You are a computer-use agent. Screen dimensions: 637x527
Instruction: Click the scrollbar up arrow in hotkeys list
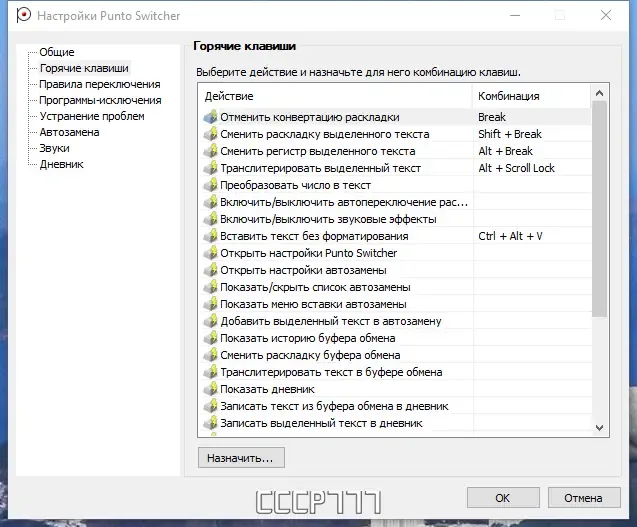600,93
